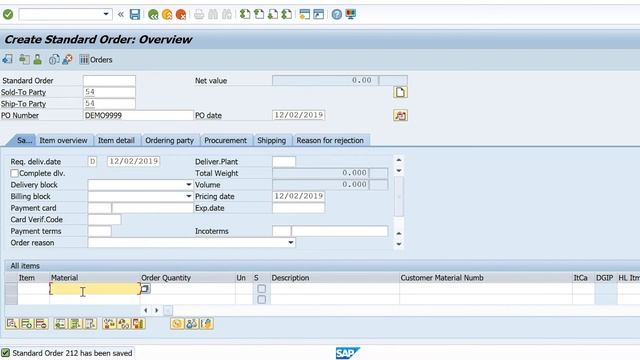This screenshot has width=640, height=360.
Task: Click the Find binoculars icon
Action: [213, 15]
